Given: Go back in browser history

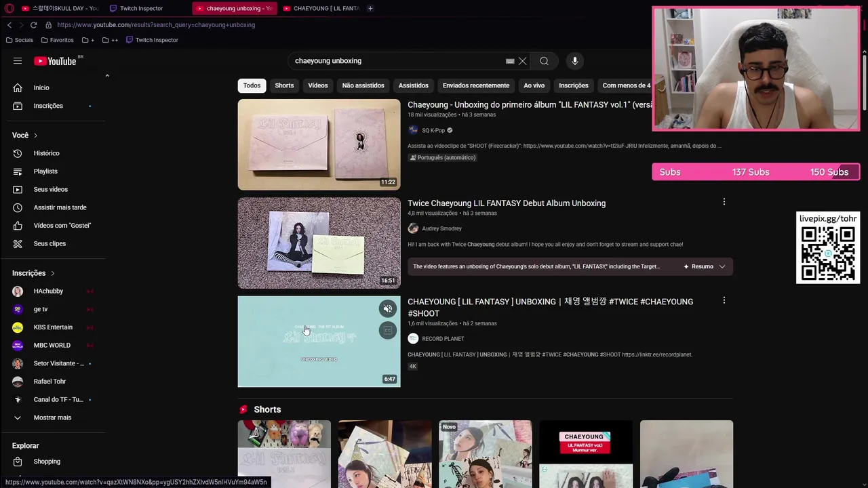Looking at the screenshot, I should point(9,25).
